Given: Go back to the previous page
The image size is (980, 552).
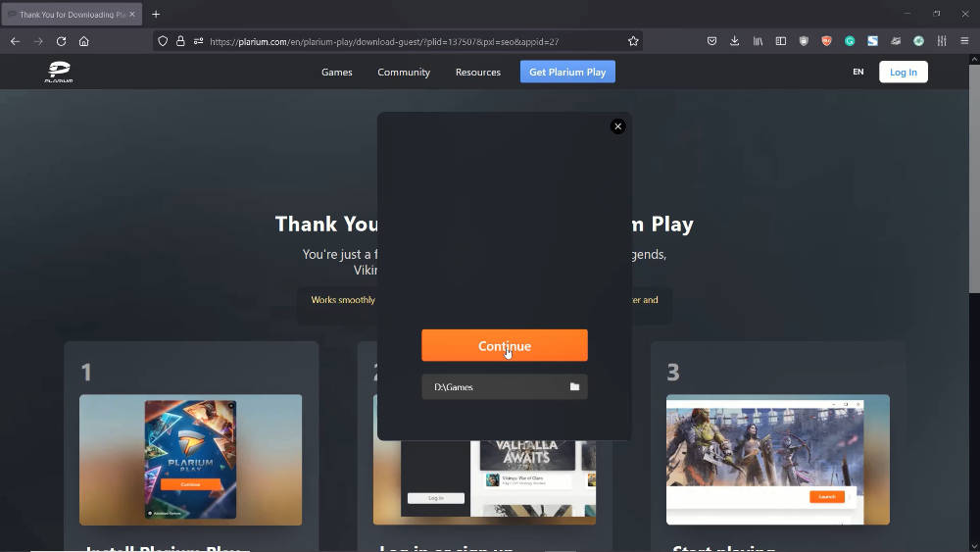Looking at the screenshot, I should 15,41.
